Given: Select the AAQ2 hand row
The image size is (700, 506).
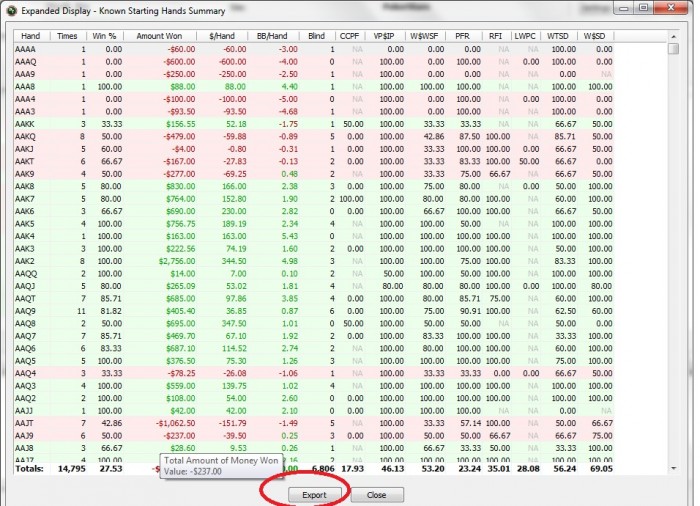Looking at the screenshot, I should click(314, 398).
